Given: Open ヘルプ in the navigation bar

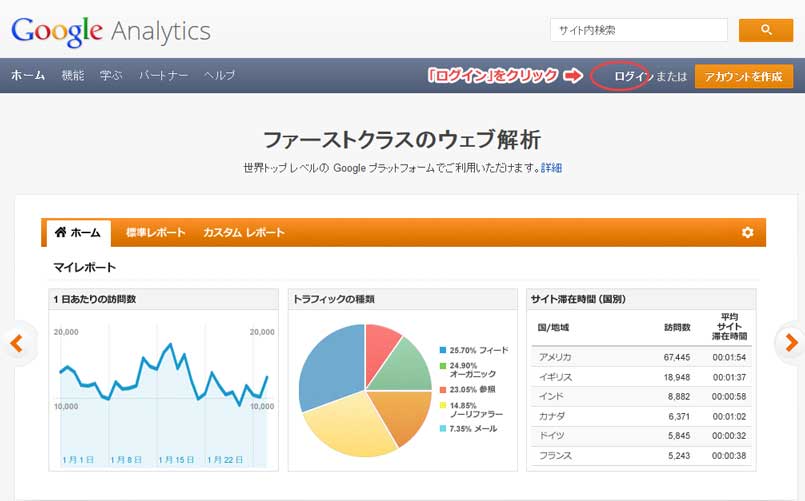Looking at the screenshot, I should (219, 75).
